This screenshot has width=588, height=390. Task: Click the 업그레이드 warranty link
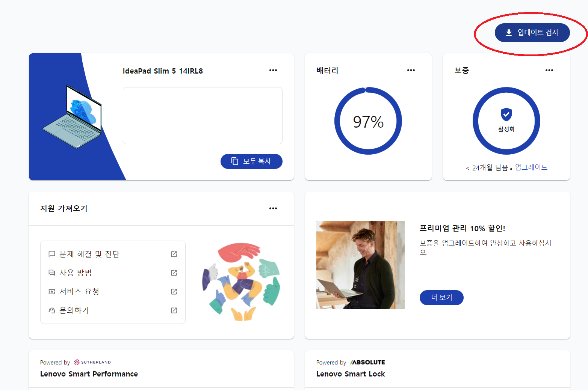(x=531, y=167)
